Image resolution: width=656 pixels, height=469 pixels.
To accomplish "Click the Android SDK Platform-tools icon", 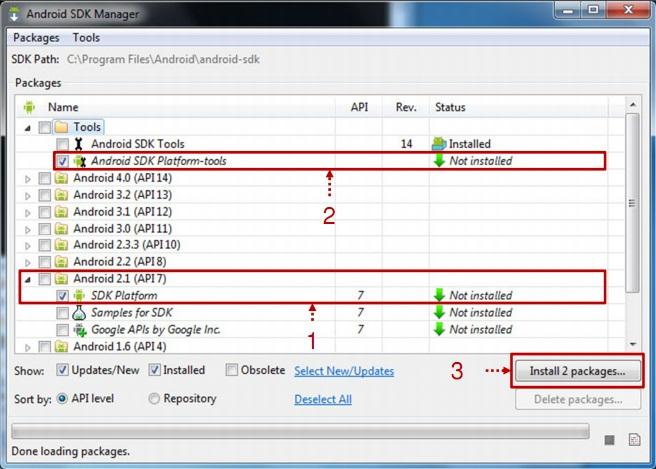I will tap(79, 161).
